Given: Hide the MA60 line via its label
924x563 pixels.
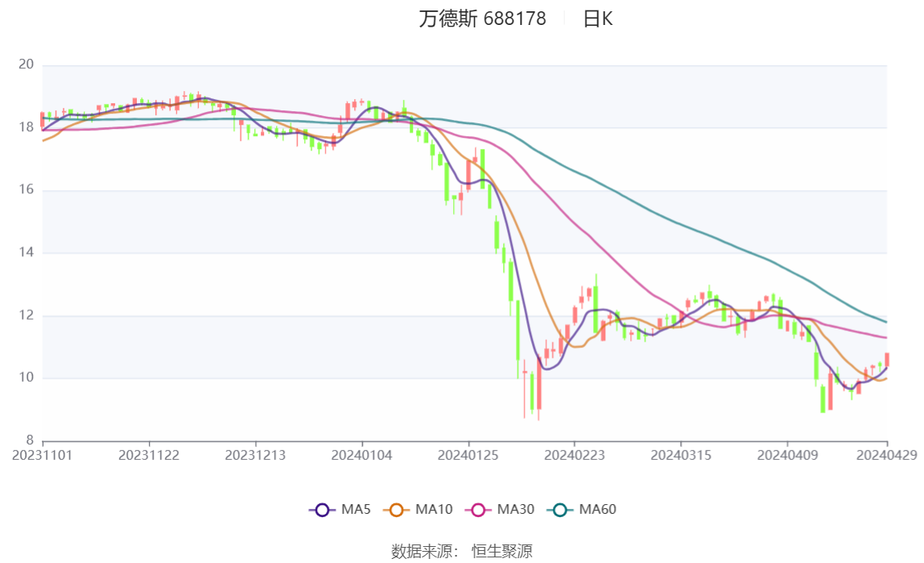Looking at the screenshot, I should [x=597, y=510].
